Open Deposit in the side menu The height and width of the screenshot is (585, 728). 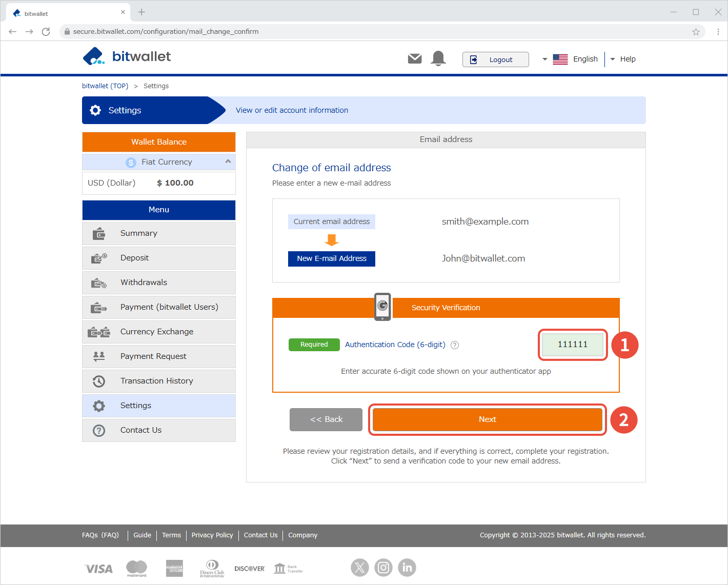(x=159, y=258)
